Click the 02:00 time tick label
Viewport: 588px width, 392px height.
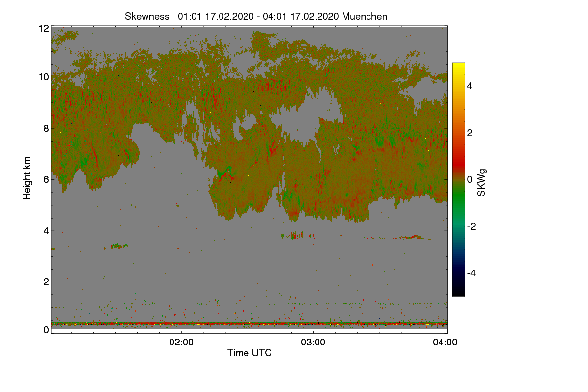(x=181, y=343)
